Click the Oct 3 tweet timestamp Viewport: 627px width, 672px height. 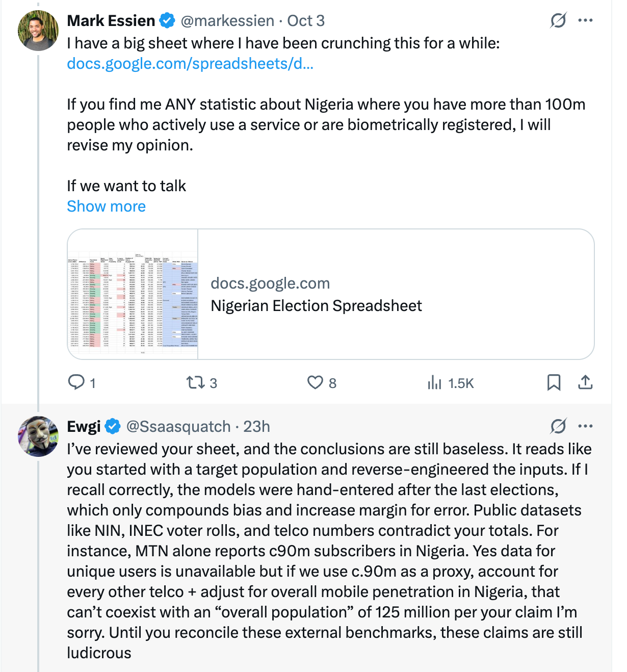pos(306,21)
